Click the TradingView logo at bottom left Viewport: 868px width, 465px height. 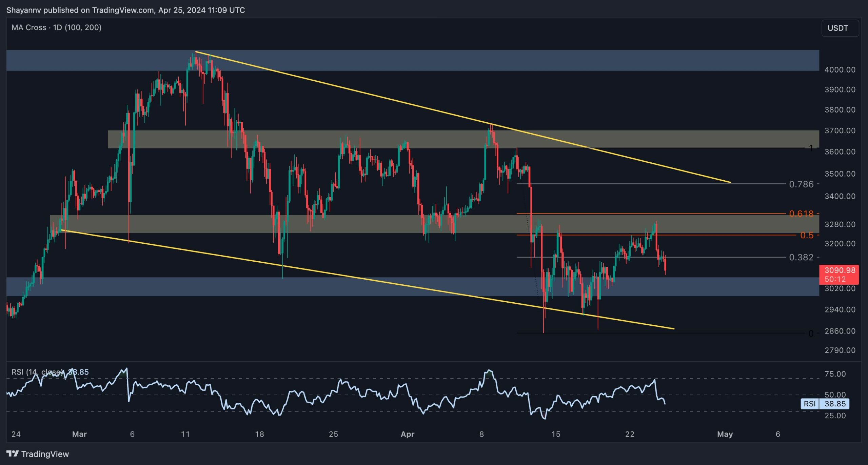pos(38,454)
